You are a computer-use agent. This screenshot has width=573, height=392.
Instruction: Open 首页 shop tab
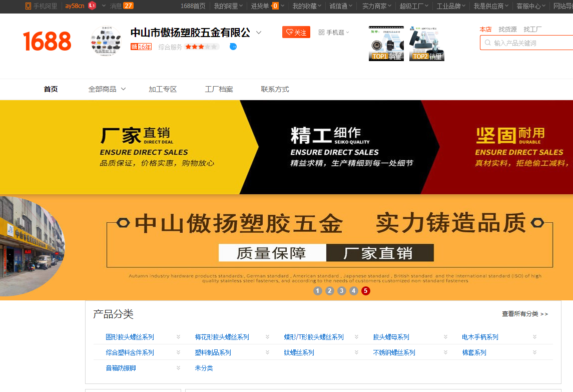[51, 89]
